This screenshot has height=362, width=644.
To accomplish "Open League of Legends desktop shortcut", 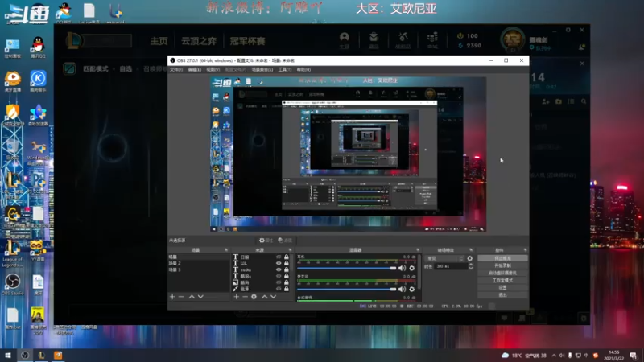I will click(12, 253).
